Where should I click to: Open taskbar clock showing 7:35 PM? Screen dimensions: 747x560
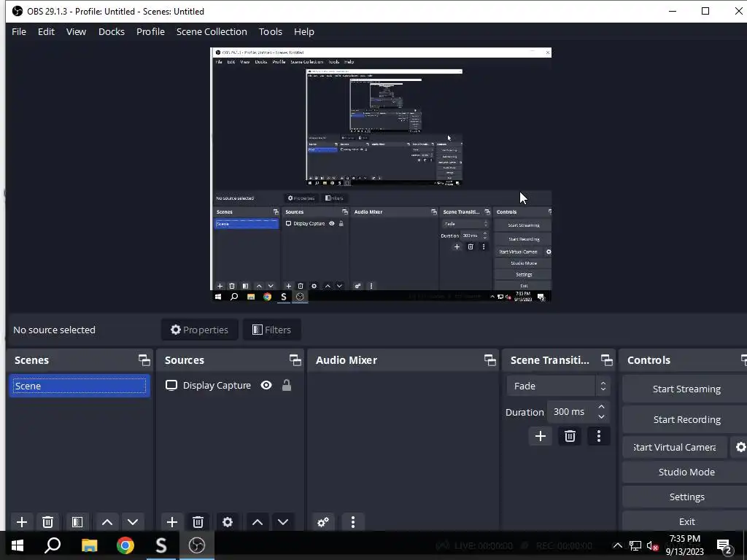[684, 545]
